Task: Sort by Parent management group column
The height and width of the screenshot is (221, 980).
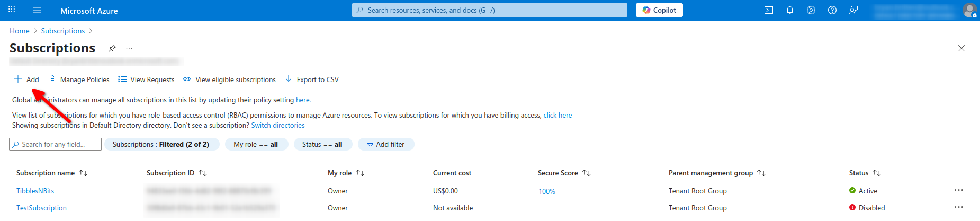Action: (x=717, y=173)
